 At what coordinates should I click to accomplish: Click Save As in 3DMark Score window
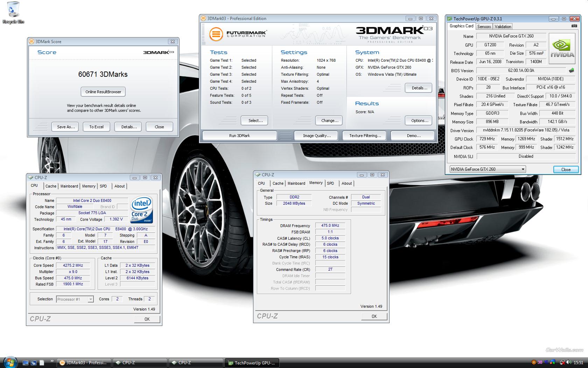[66, 127]
